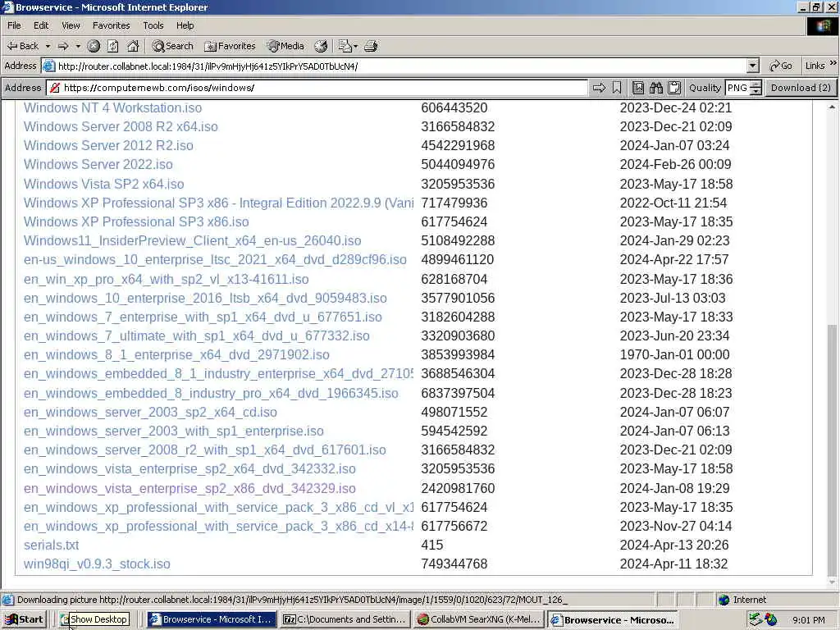The image size is (840, 630).
Task: Click the binoculars find icon
Action: point(656,87)
